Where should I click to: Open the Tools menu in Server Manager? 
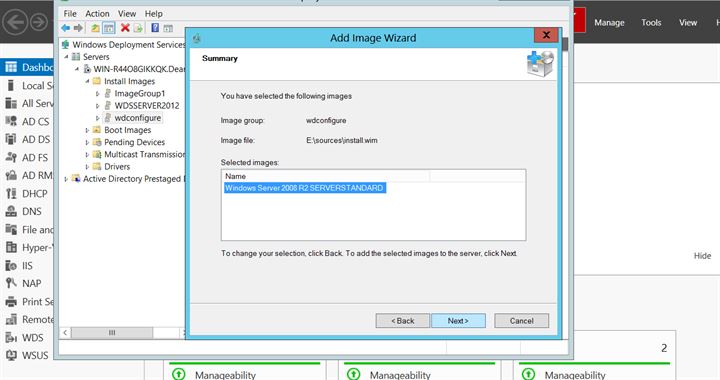pos(651,22)
